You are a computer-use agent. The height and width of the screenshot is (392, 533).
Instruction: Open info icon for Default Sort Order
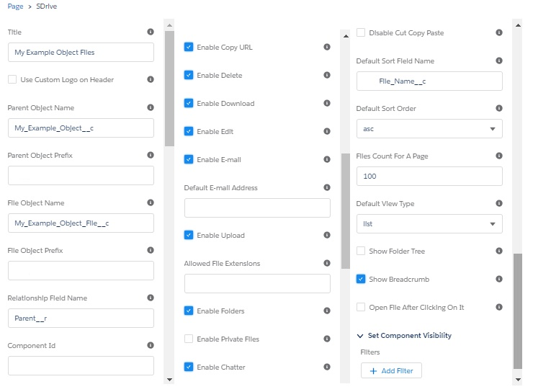coord(498,108)
